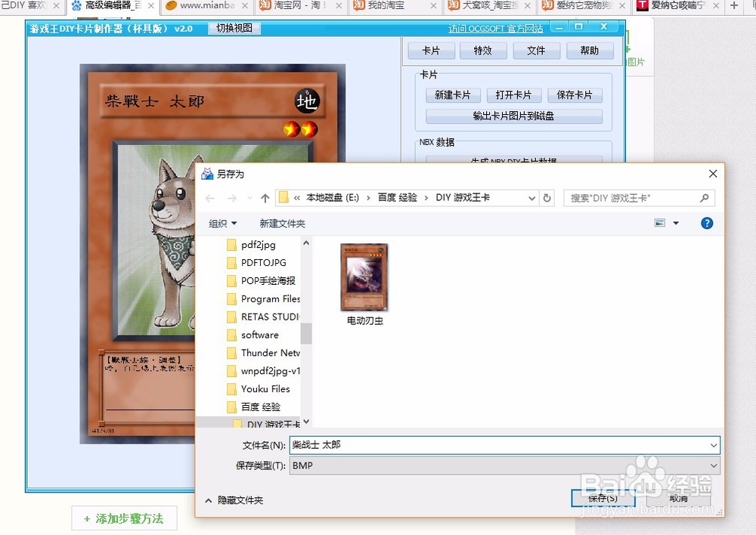Viewport: 756px width, 535px height.
Task: Click the 保存(S) button
Action: point(603,498)
